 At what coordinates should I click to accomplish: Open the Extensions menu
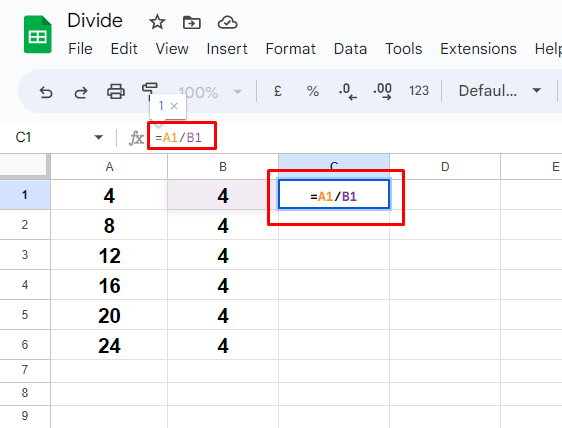click(478, 49)
